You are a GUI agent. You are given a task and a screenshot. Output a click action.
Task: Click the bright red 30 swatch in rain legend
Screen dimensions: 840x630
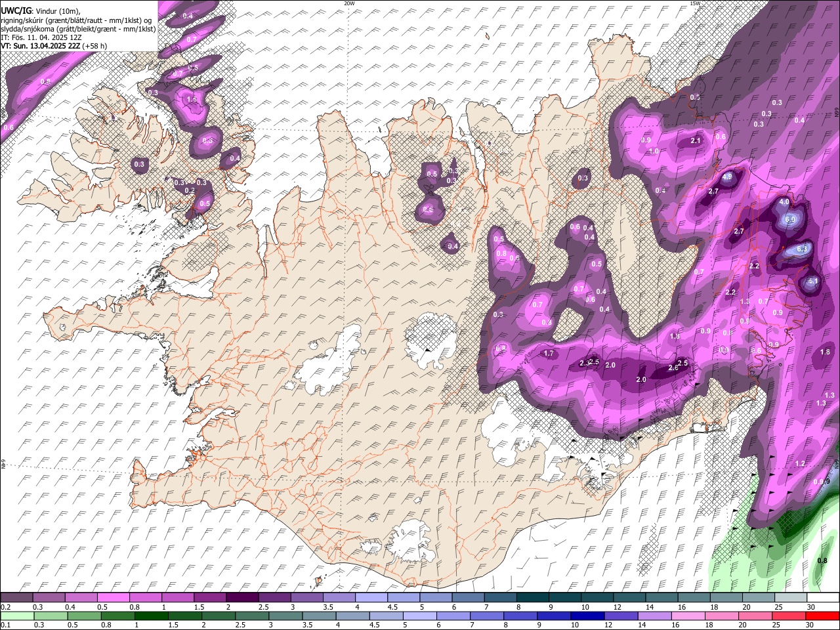click(x=822, y=616)
